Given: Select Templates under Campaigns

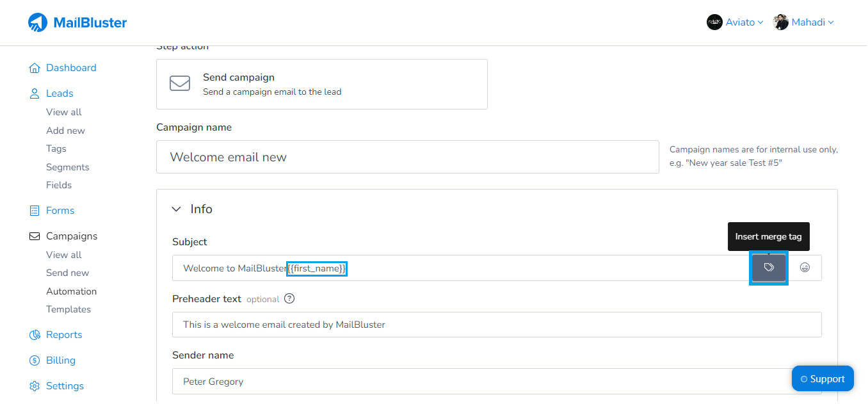Looking at the screenshot, I should pyautogui.click(x=68, y=309).
